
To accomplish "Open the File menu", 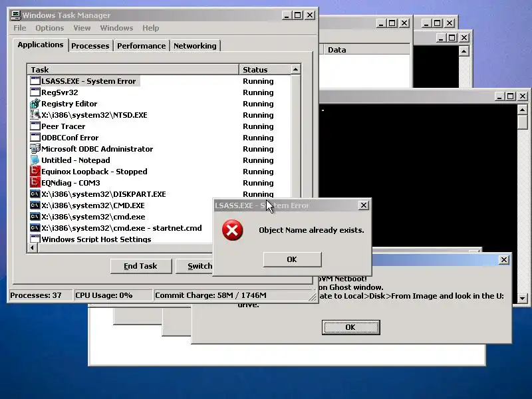I will coord(20,28).
